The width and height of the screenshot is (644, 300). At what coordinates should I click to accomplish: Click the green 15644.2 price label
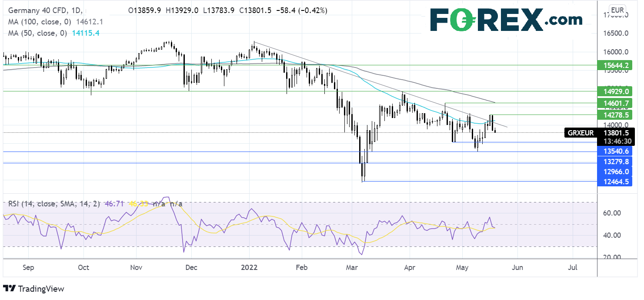tap(616, 65)
